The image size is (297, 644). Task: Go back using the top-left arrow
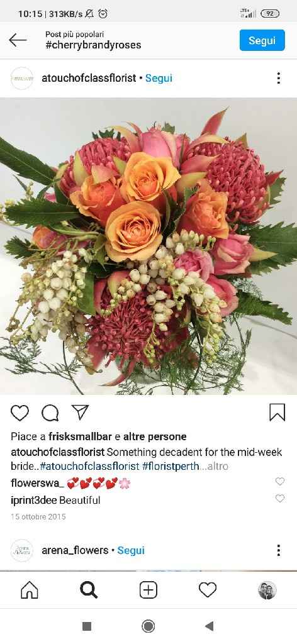pos(17,40)
